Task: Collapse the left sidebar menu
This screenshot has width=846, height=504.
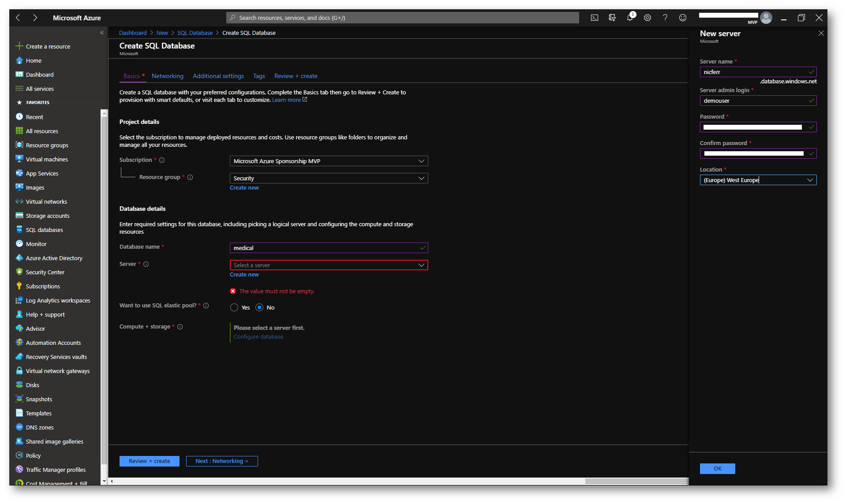Action: pyautogui.click(x=102, y=33)
